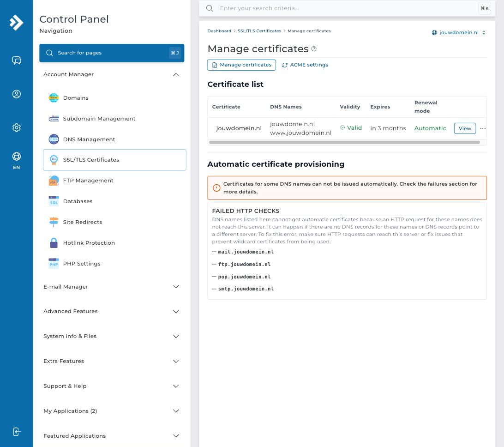
Task: Click the Certificate column header
Action: (x=226, y=107)
